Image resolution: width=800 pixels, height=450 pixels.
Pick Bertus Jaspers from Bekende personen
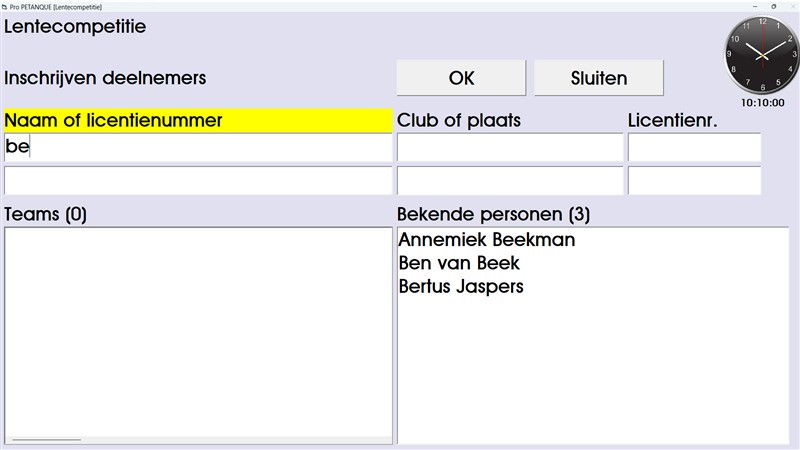click(x=461, y=286)
